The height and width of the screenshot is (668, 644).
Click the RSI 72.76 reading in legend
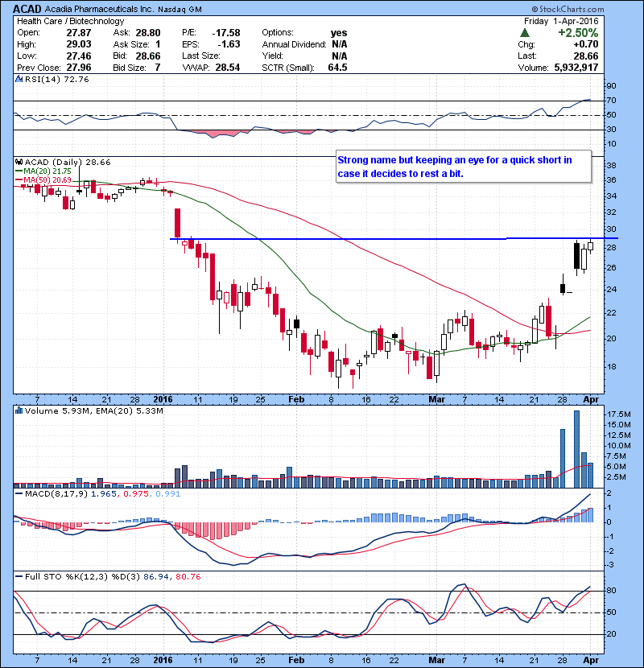(x=76, y=79)
